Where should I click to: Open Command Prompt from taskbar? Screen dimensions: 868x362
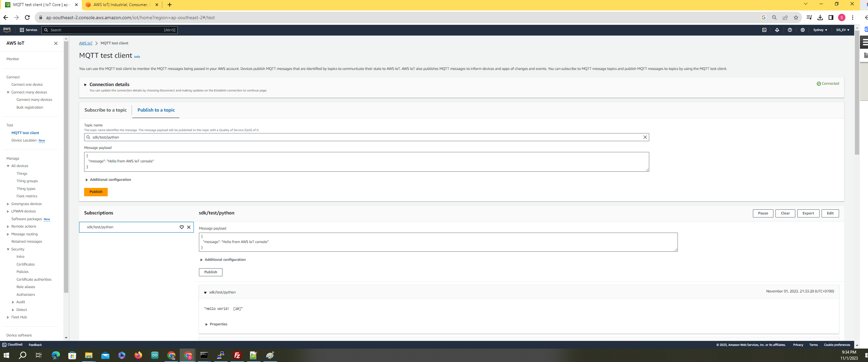[x=204, y=355]
